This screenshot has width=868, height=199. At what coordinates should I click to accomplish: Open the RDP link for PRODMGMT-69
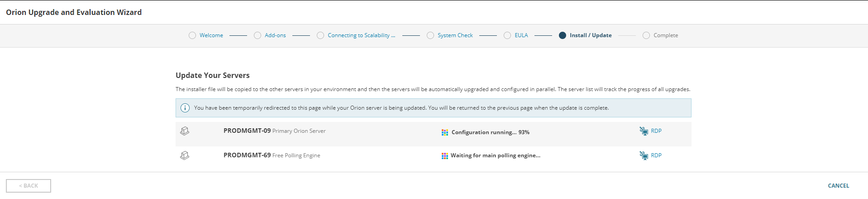(x=656, y=155)
